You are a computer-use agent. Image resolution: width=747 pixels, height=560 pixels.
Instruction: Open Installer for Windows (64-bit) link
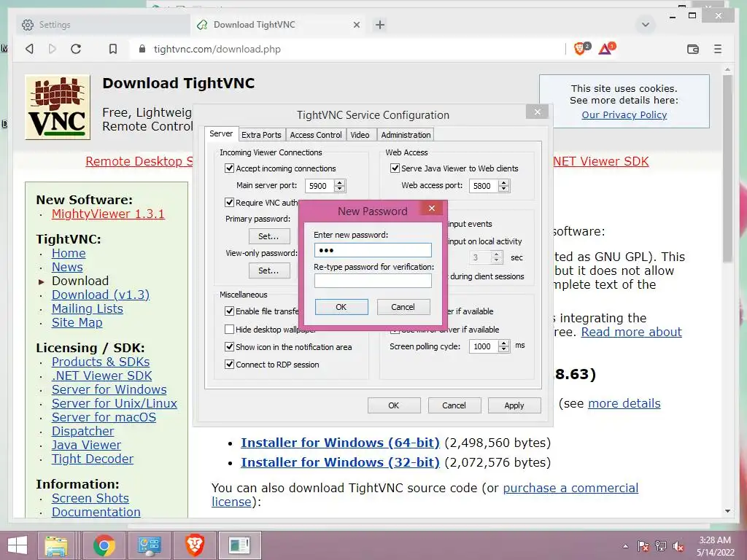pos(340,443)
